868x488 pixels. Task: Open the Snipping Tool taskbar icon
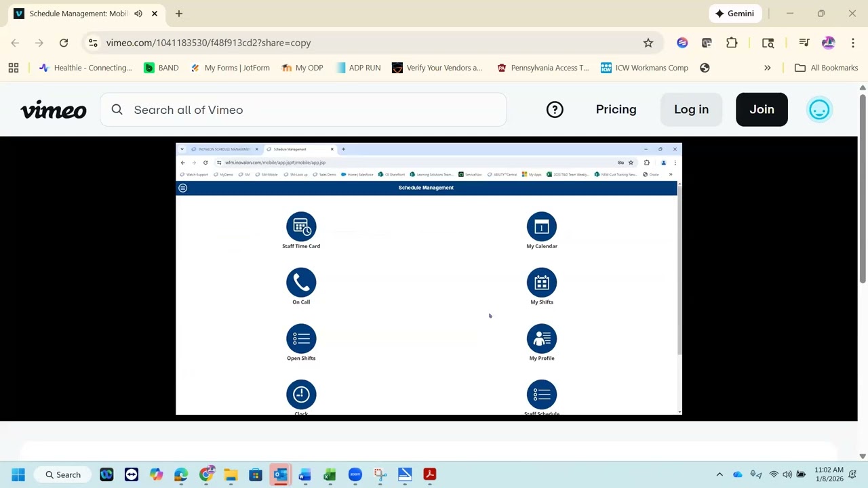380,474
